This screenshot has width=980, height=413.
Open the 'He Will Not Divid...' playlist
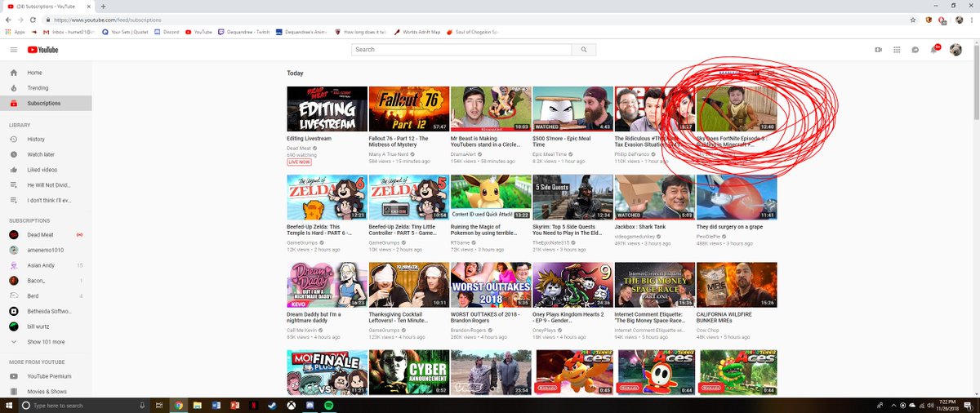click(x=46, y=184)
